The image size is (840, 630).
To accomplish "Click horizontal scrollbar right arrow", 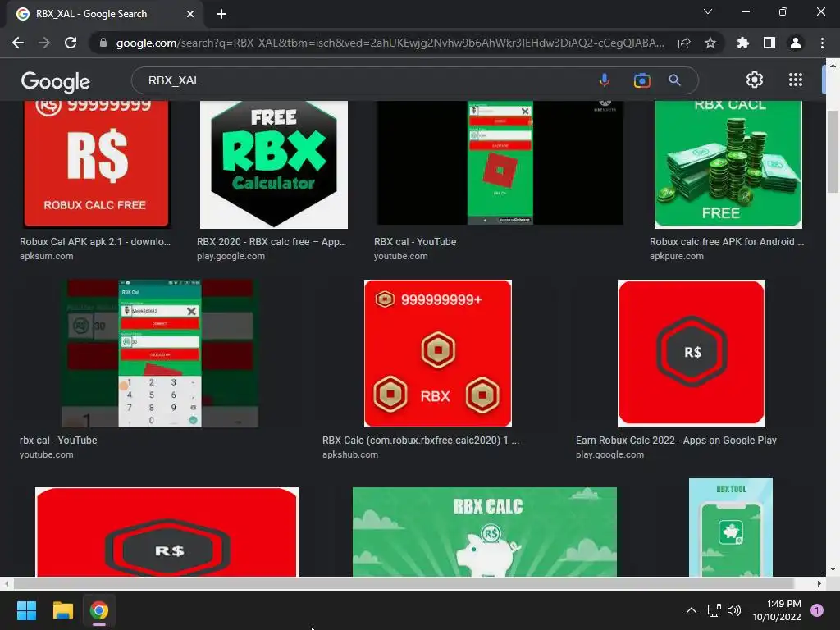I will (819, 583).
